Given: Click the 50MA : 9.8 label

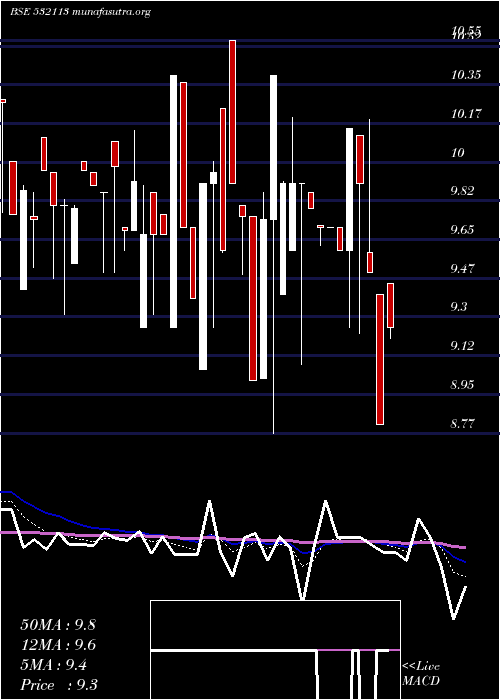Looking at the screenshot, I should pyautogui.click(x=58, y=625).
